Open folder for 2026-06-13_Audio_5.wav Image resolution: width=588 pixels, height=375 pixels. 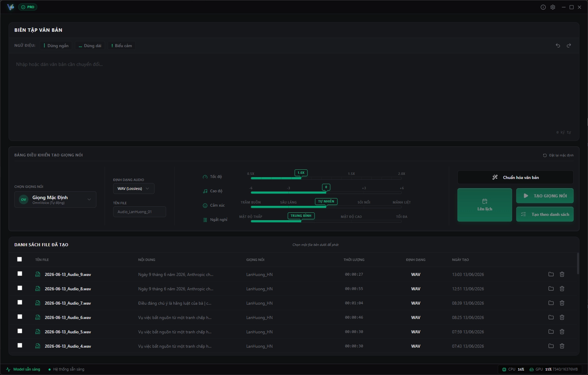click(x=551, y=332)
